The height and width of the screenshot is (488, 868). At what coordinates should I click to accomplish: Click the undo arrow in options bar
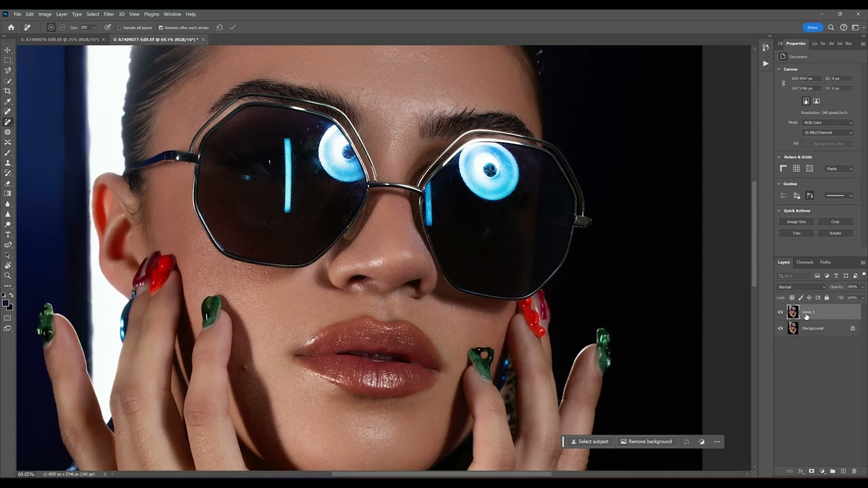219,27
